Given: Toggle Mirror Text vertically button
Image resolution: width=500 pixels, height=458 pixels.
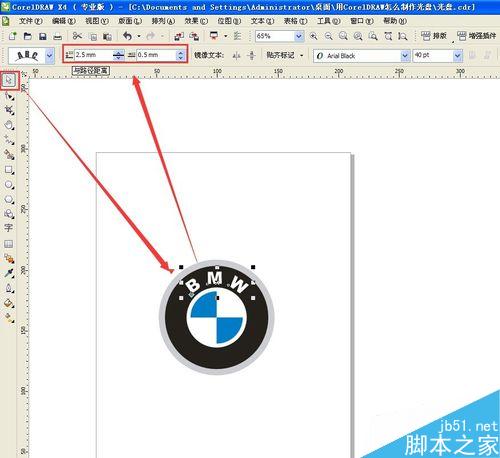Looking at the screenshot, I should [252, 55].
